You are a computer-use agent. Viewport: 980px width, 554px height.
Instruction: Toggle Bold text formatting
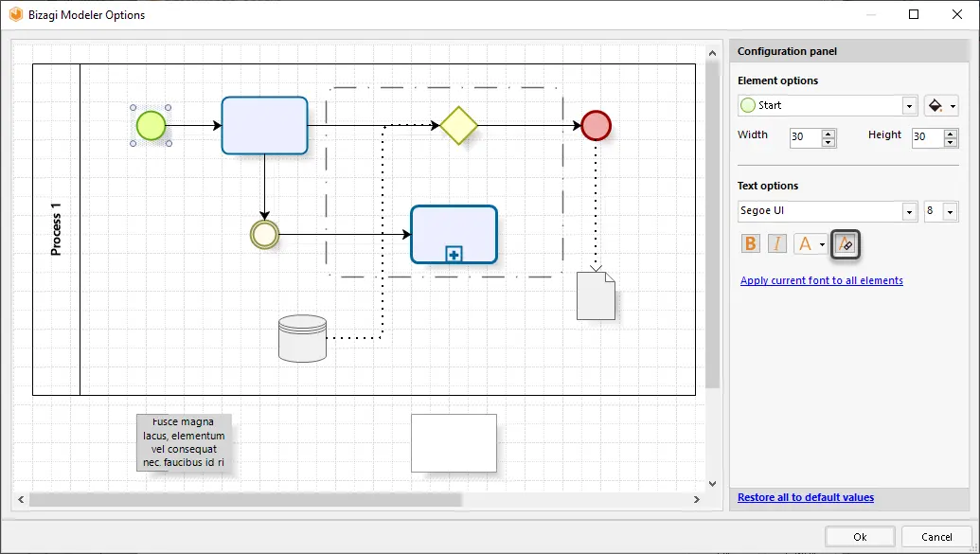751,243
